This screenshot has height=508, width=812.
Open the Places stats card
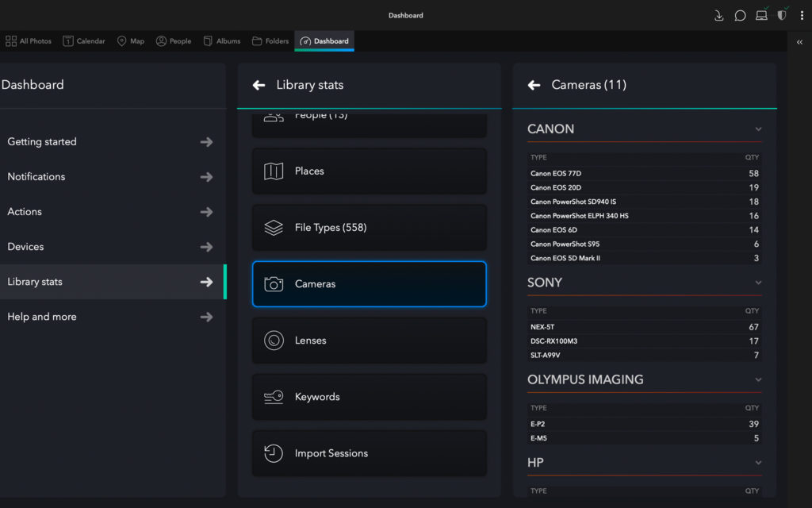(370, 171)
